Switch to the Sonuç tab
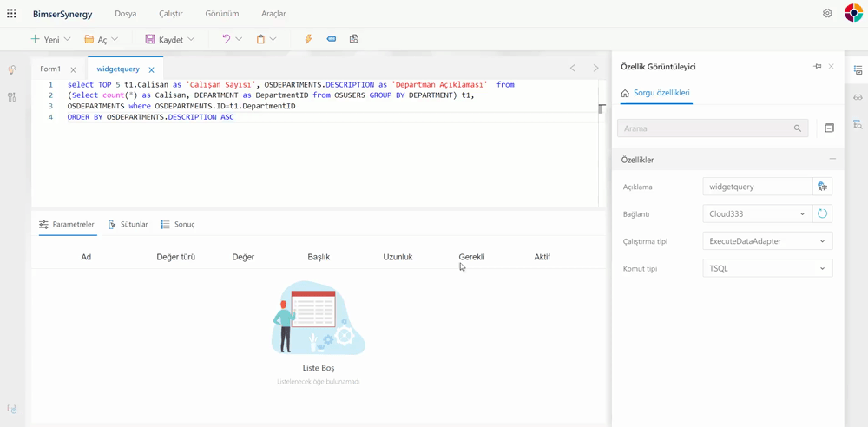The width and height of the screenshot is (868, 427). (x=177, y=225)
